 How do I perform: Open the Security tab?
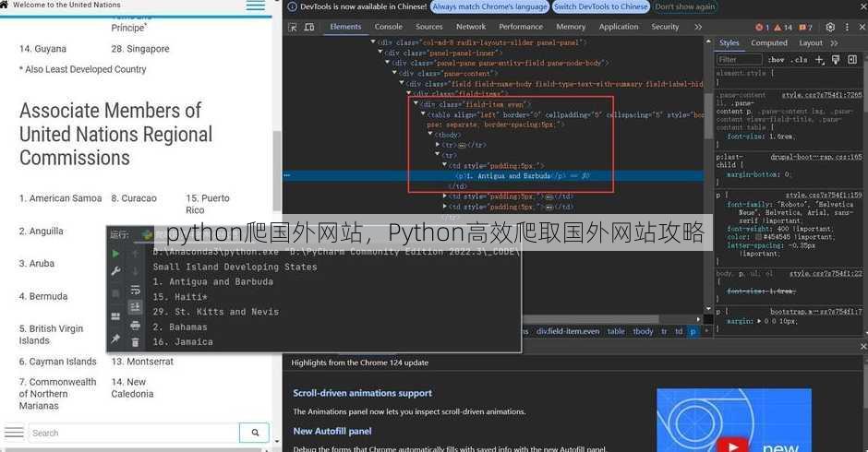(665, 27)
